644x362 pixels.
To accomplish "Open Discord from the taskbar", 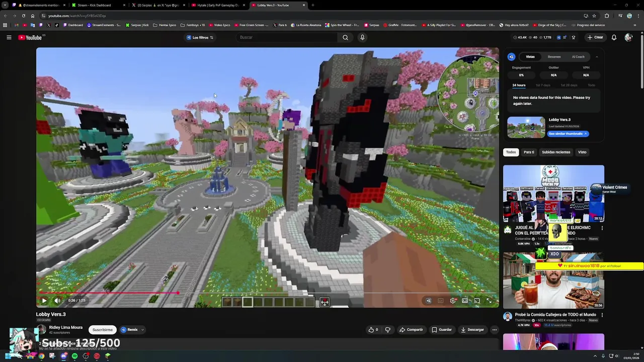I will point(63,356).
